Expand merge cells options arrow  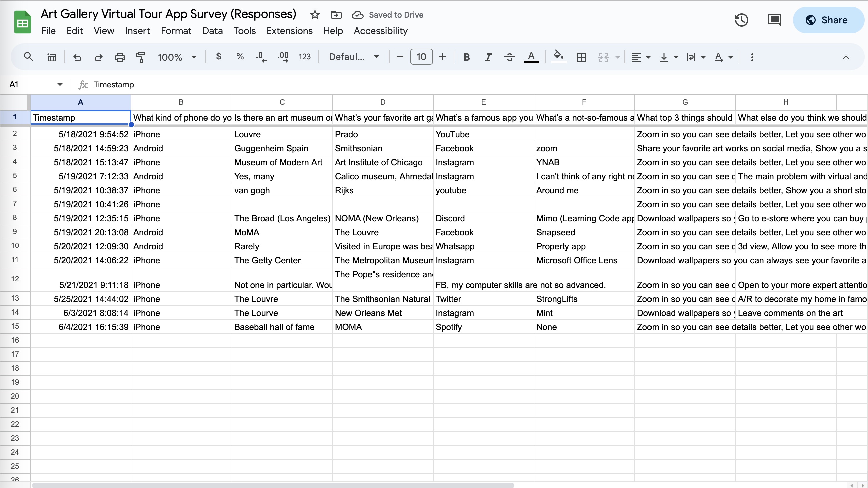[x=618, y=57]
